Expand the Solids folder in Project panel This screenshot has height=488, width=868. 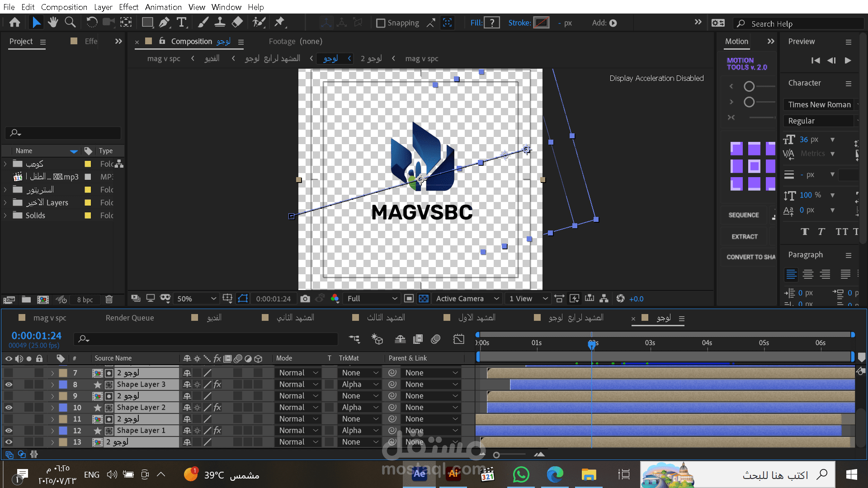coord(5,216)
